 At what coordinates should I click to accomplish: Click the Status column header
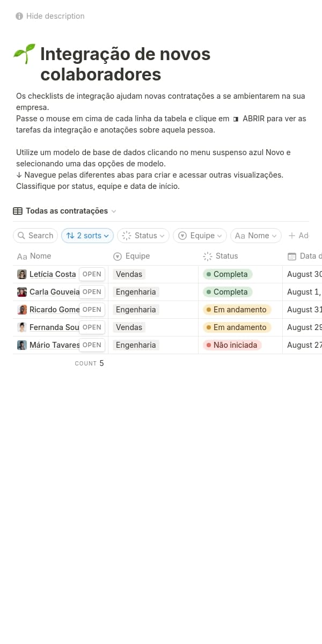coord(226,256)
